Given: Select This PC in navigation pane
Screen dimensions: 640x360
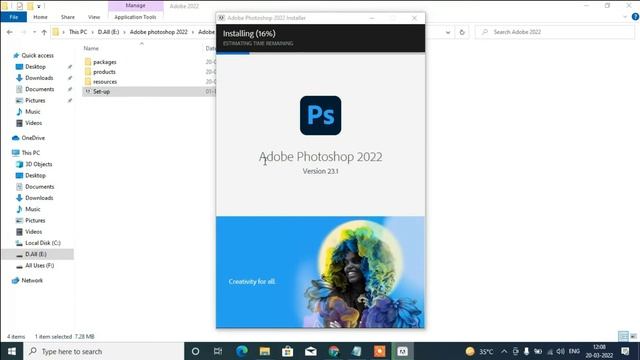Looking at the screenshot, I should pyautogui.click(x=30, y=153).
